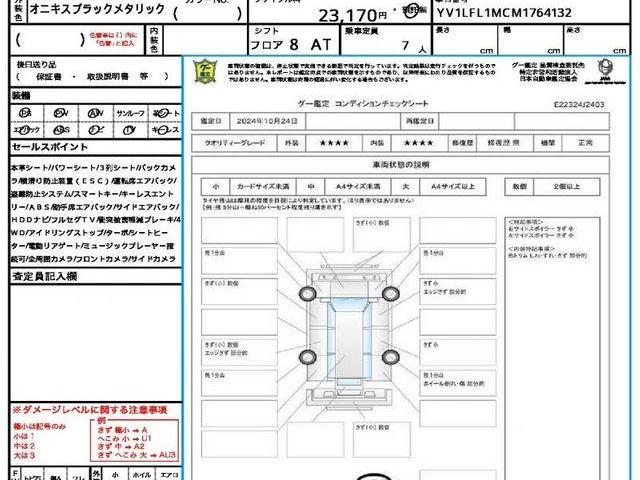Click the へこみ 小 → U1 example line
640x480 pixels.
[x=124, y=438]
